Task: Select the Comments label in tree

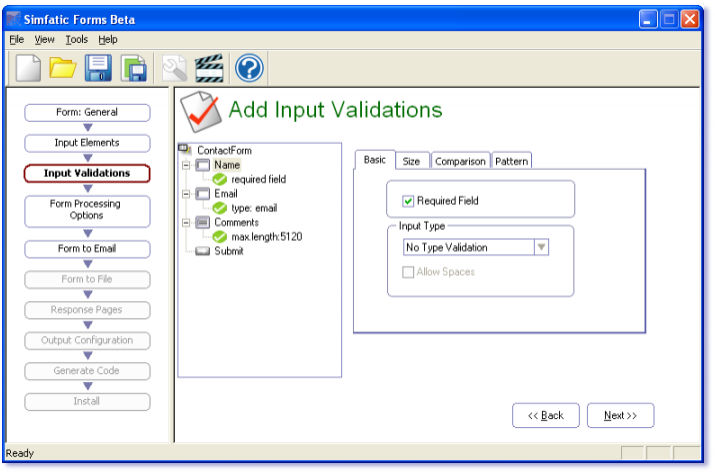Action: (237, 223)
